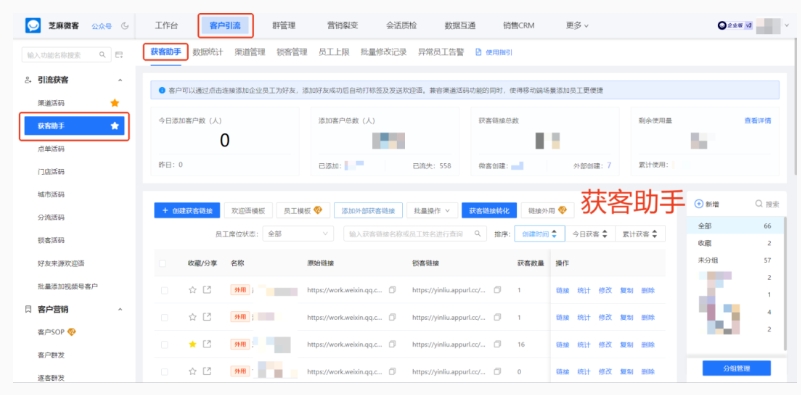Viewport: 801px width, 395px height.
Task: Click into the 输入功能名称搜索 sidebar field
Action: click(x=66, y=54)
